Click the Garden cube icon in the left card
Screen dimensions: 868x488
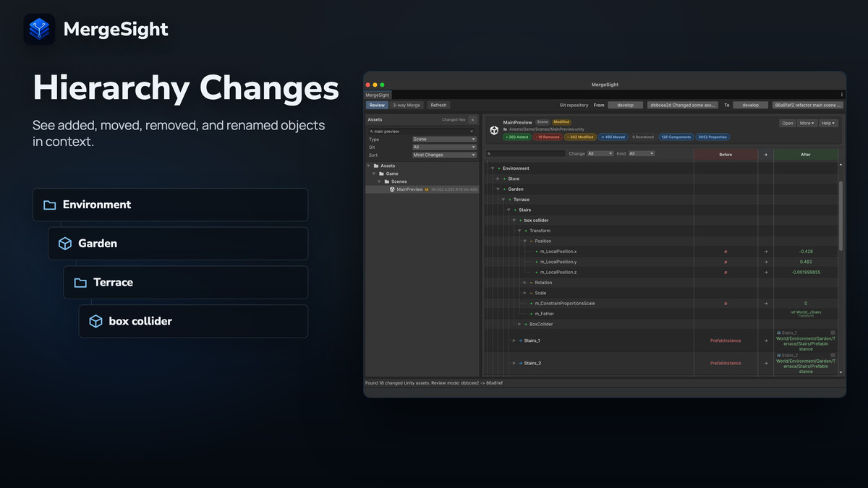(65, 244)
